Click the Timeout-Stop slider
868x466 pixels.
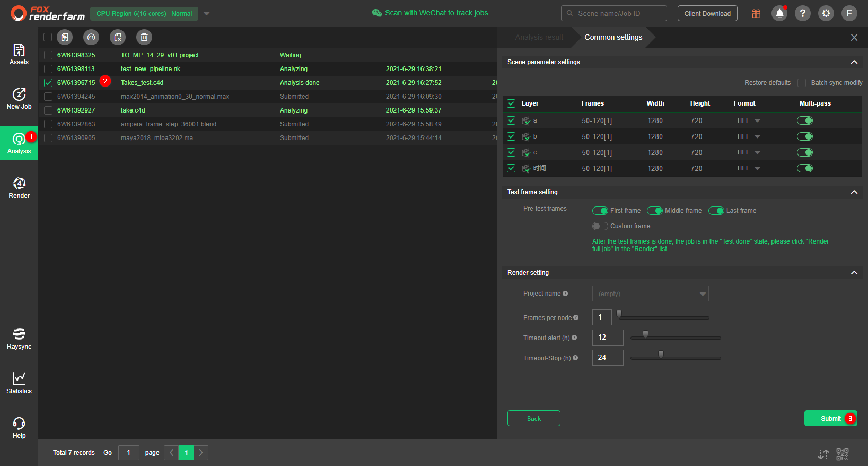click(676, 358)
